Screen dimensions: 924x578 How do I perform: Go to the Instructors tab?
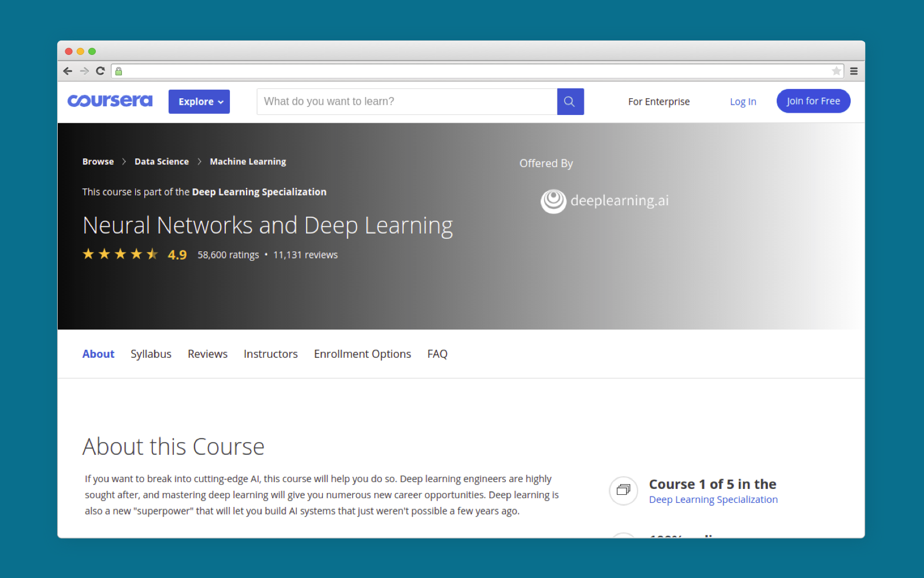[x=271, y=354]
